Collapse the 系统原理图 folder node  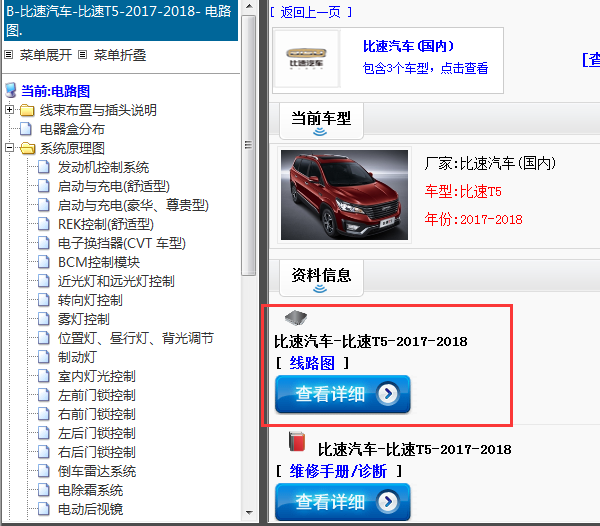click(10, 148)
